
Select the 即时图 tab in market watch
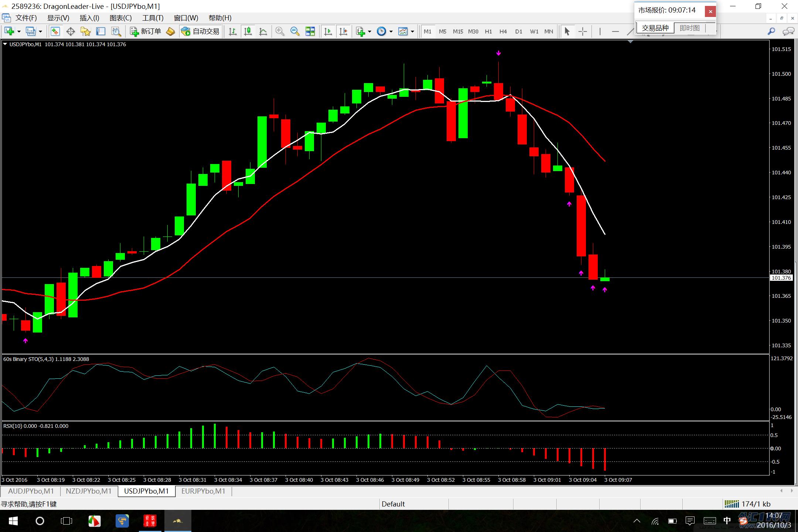click(689, 28)
